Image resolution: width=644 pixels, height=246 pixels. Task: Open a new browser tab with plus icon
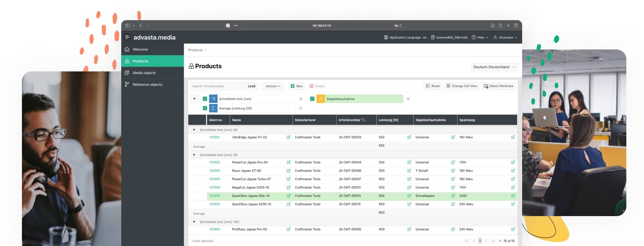point(508,26)
